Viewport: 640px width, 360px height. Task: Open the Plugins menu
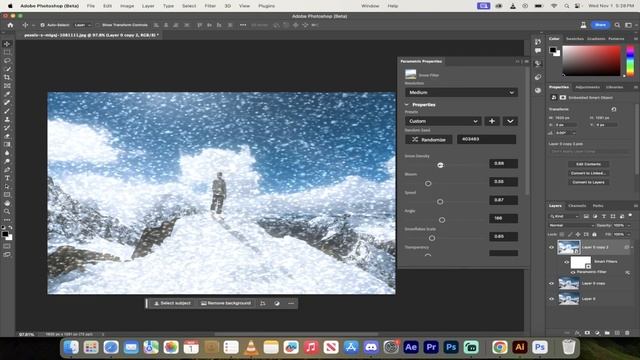tap(267, 6)
